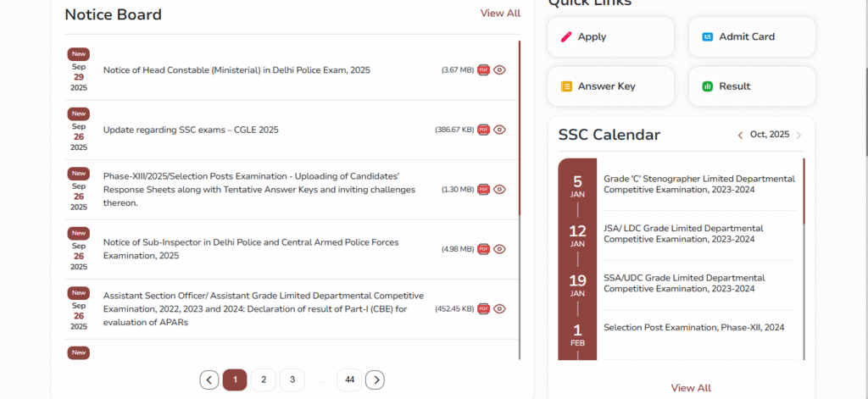Go to previous month in SSC Calendar
This screenshot has width=868, height=399.
tap(740, 135)
